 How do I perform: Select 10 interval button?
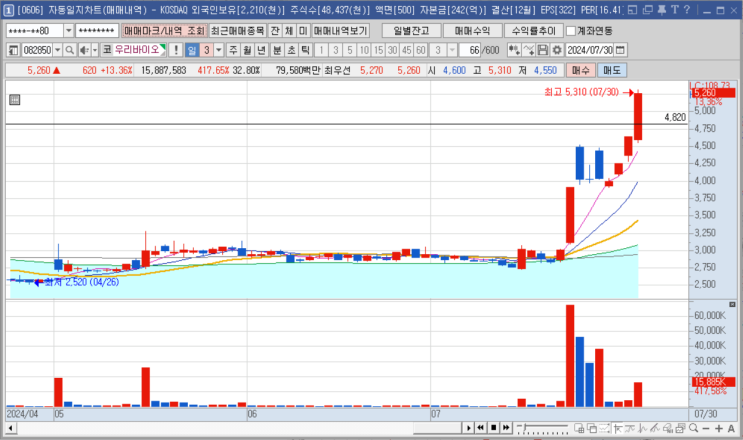pyautogui.click(x=364, y=50)
